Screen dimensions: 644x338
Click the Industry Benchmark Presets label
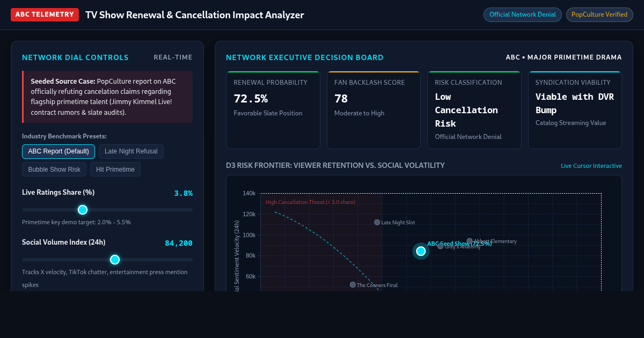pos(64,136)
